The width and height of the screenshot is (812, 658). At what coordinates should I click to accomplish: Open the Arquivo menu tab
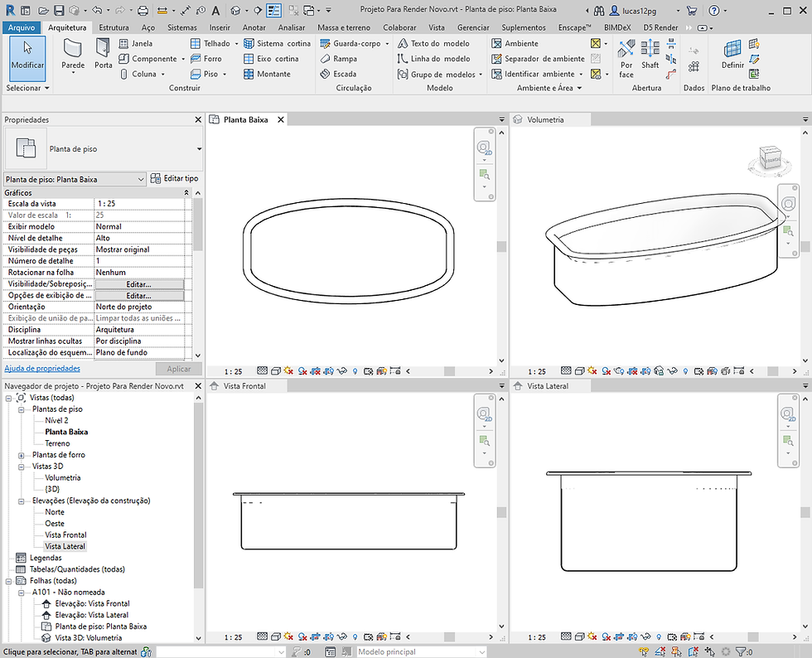[x=22, y=27]
